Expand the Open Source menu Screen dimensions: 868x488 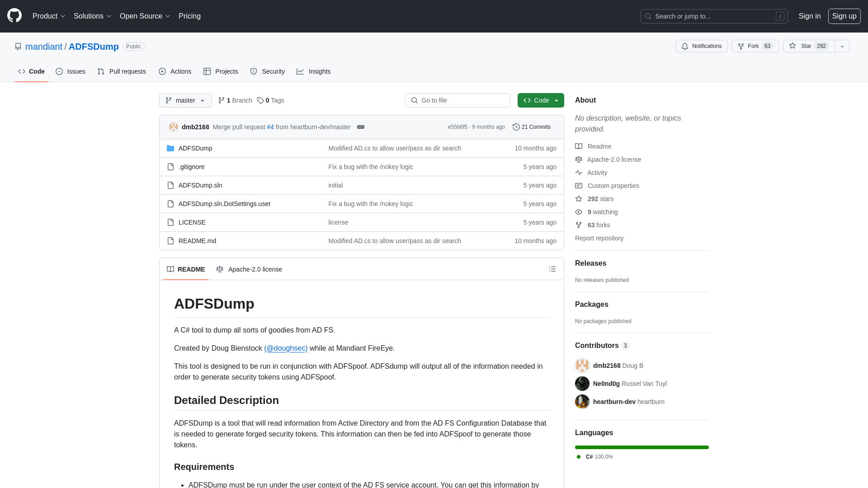click(x=145, y=16)
